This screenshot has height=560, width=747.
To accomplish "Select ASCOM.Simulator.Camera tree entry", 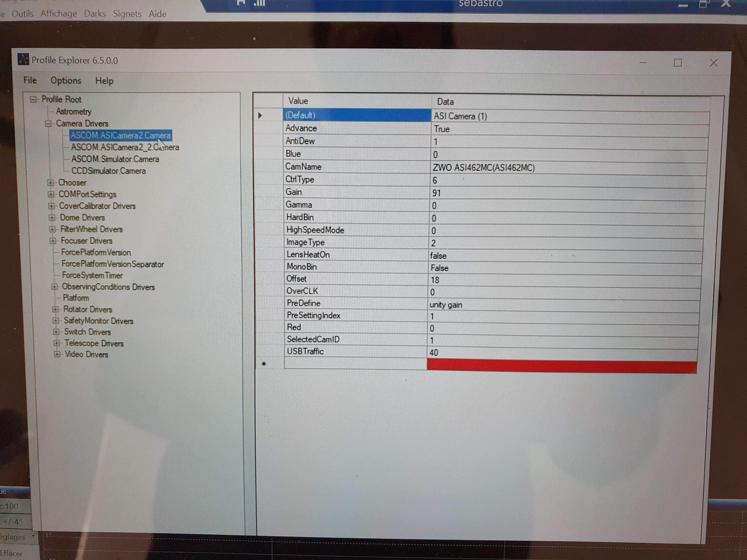I will [x=115, y=159].
